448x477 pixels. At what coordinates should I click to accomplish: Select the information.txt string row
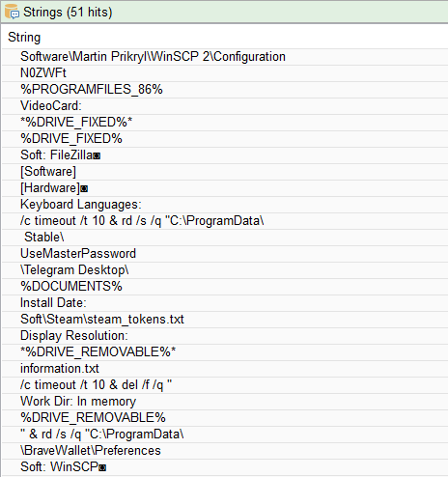point(225,369)
